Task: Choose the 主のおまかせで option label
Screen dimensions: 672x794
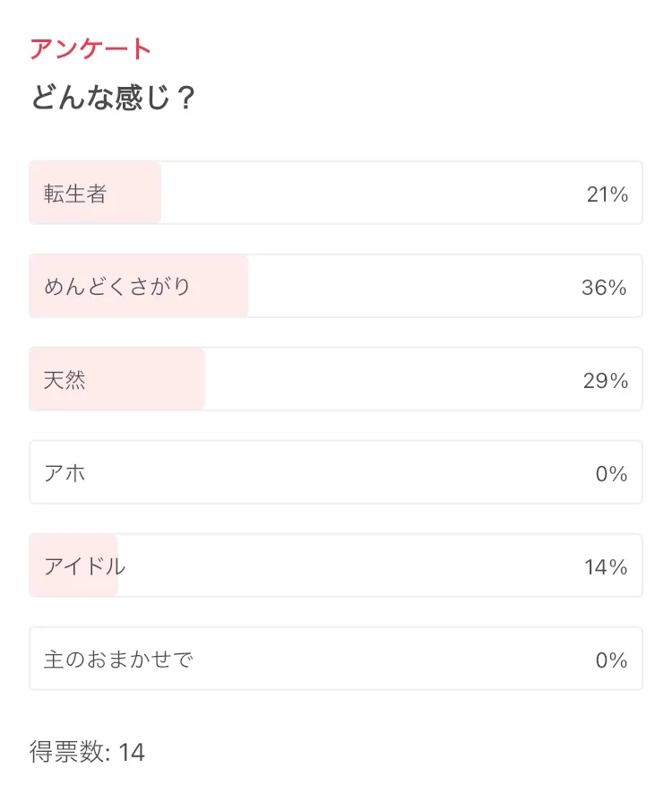Action: (118, 660)
